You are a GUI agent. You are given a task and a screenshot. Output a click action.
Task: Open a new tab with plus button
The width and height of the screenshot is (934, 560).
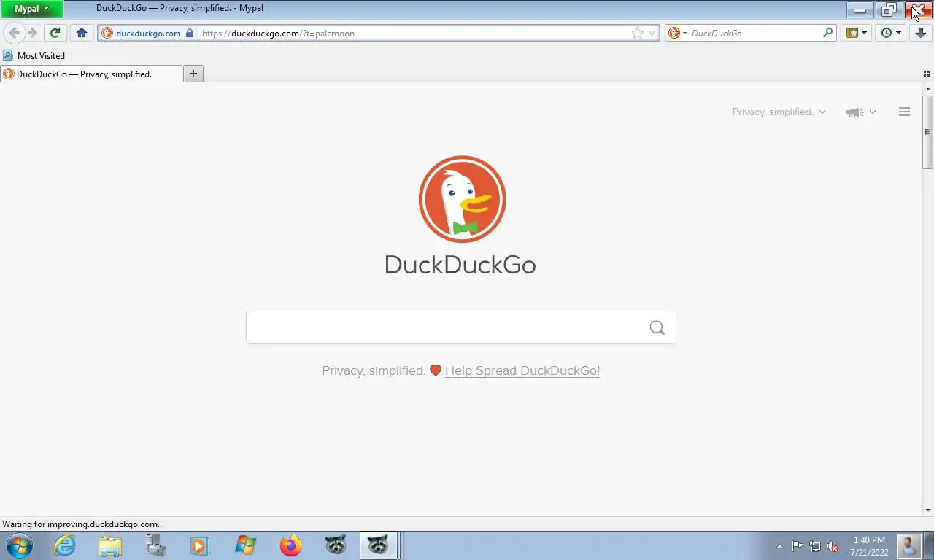point(193,74)
